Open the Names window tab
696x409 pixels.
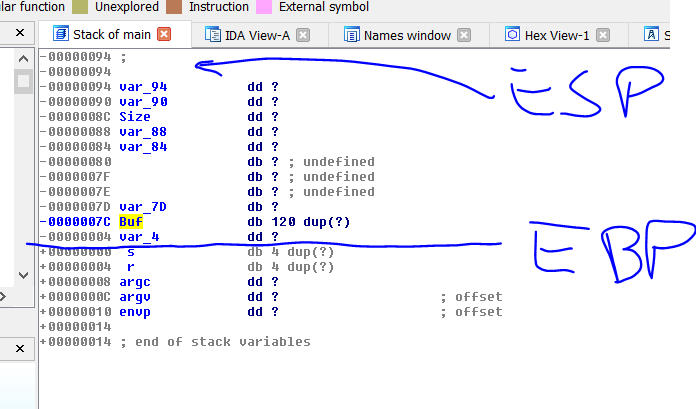point(407,35)
